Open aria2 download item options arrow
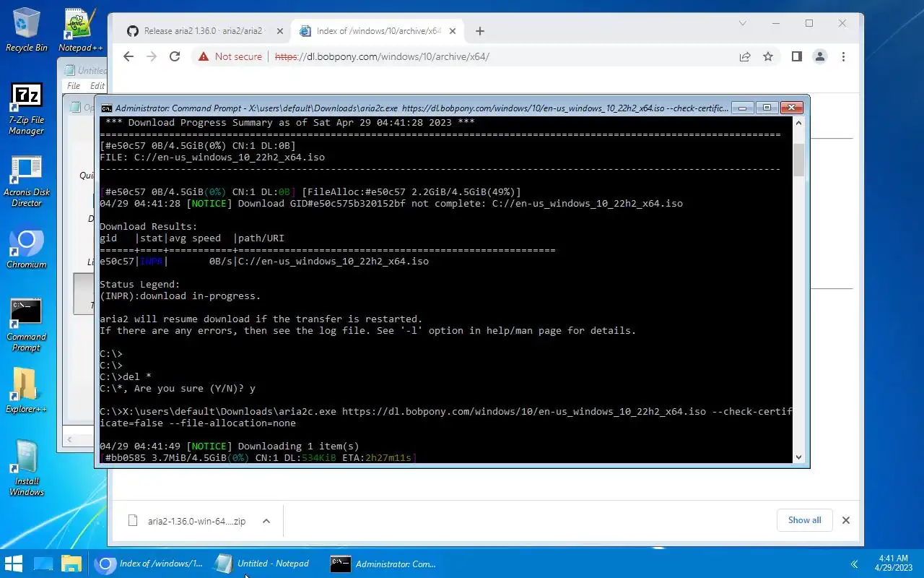This screenshot has width=924, height=578. (266, 521)
